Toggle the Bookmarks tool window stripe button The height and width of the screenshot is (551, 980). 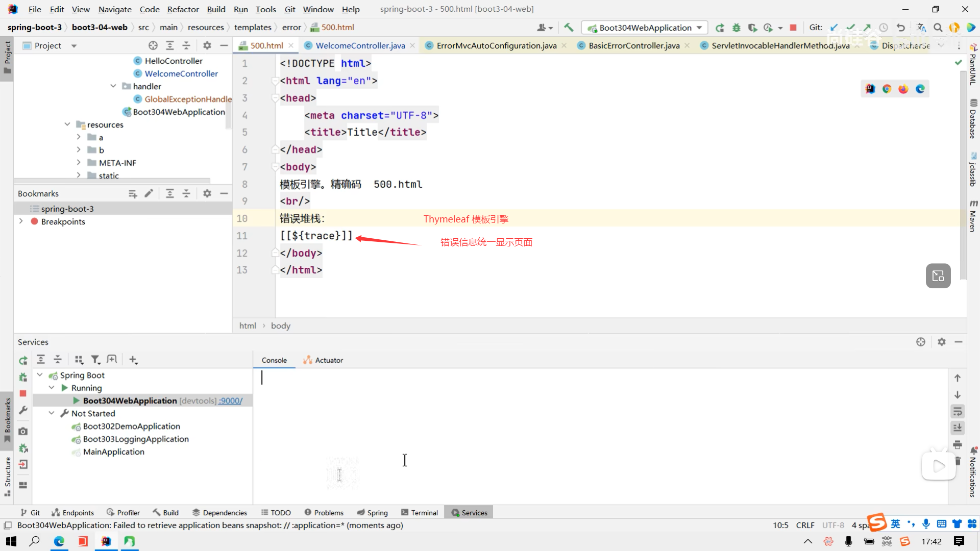[7, 421]
